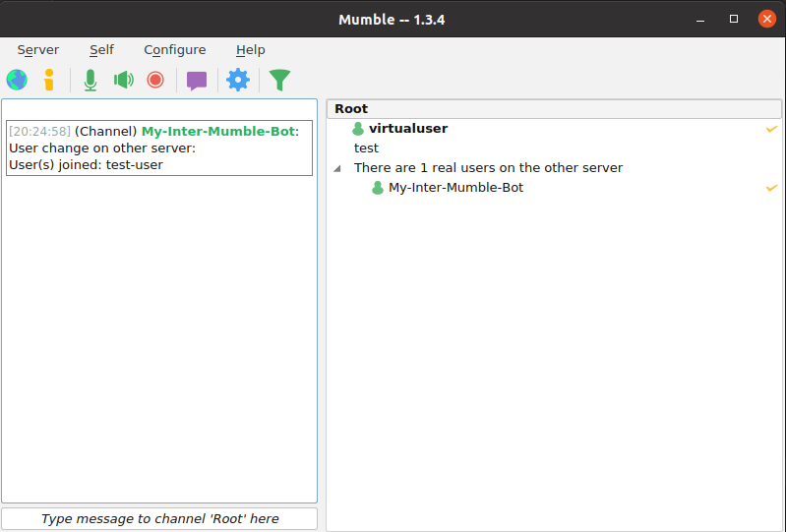This screenshot has width=786, height=532.
Task: Select the Root channel
Action: [x=554, y=109]
